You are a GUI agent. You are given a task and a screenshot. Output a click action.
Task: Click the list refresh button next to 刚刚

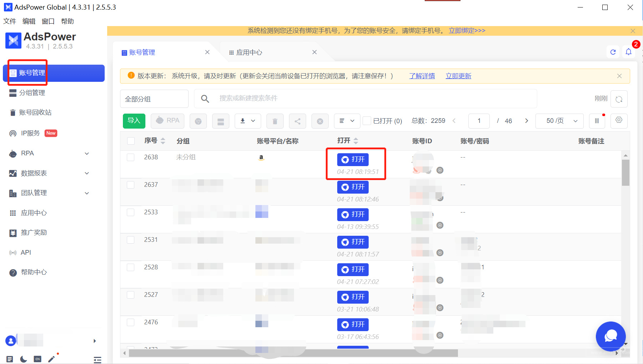tap(619, 99)
